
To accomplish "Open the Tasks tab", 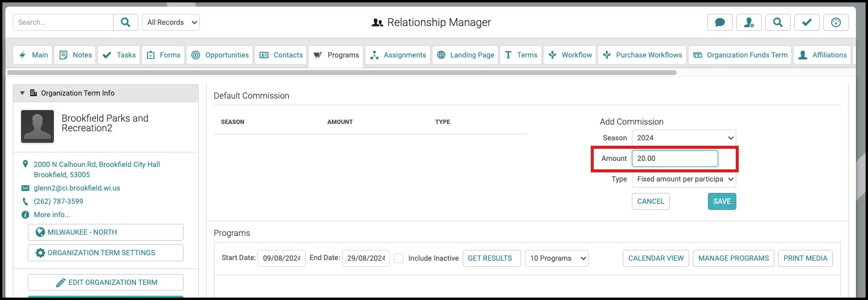I will [119, 55].
